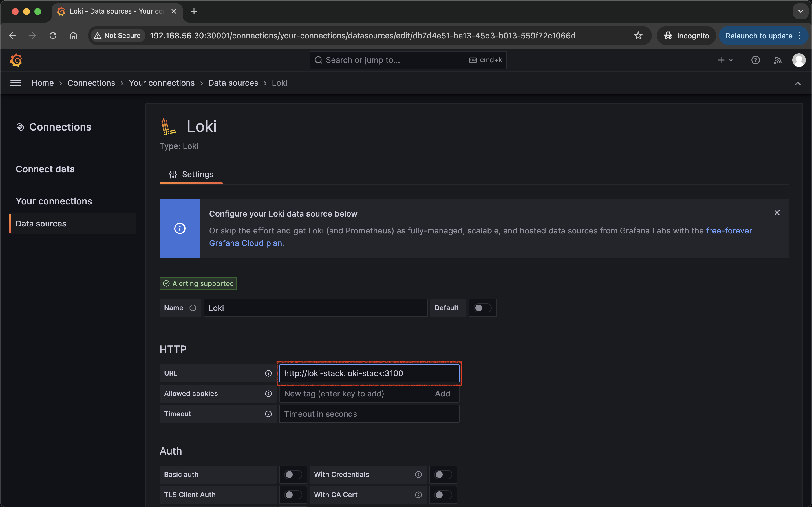Click the Grafana logo icon
Image resolution: width=812 pixels, height=507 pixels.
coord(16,60)
